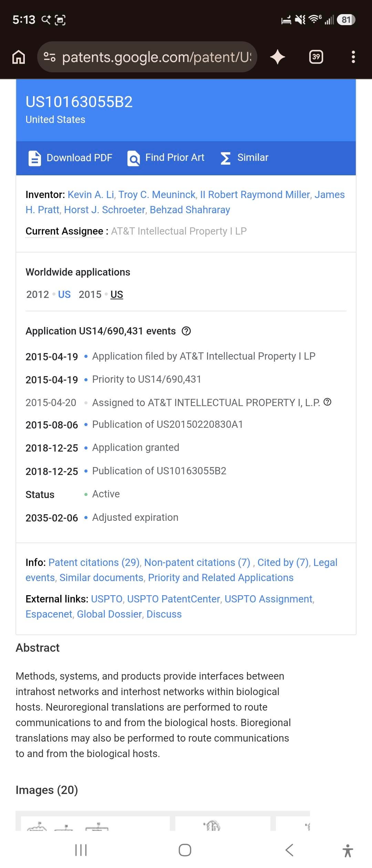Tap the Active status text

[x=106, y=494]
